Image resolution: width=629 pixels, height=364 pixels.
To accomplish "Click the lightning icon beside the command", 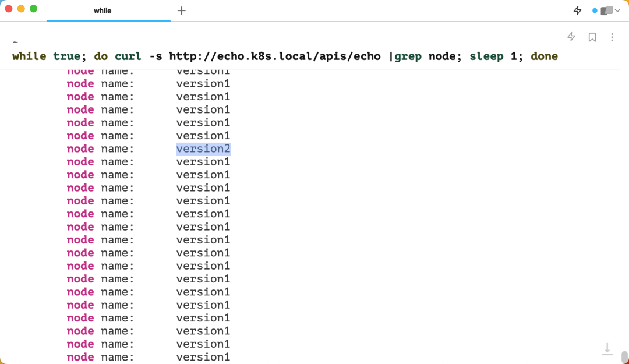I will [571, 37].
